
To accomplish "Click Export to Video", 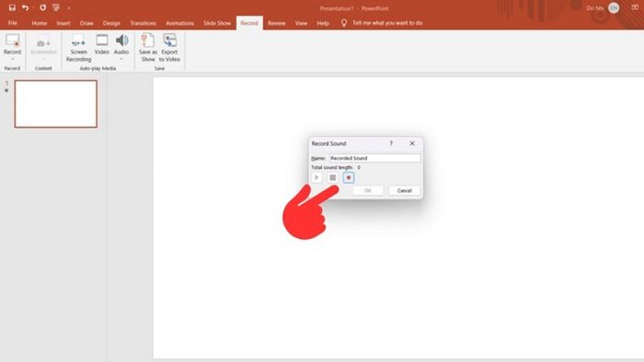I will [169, 48].
